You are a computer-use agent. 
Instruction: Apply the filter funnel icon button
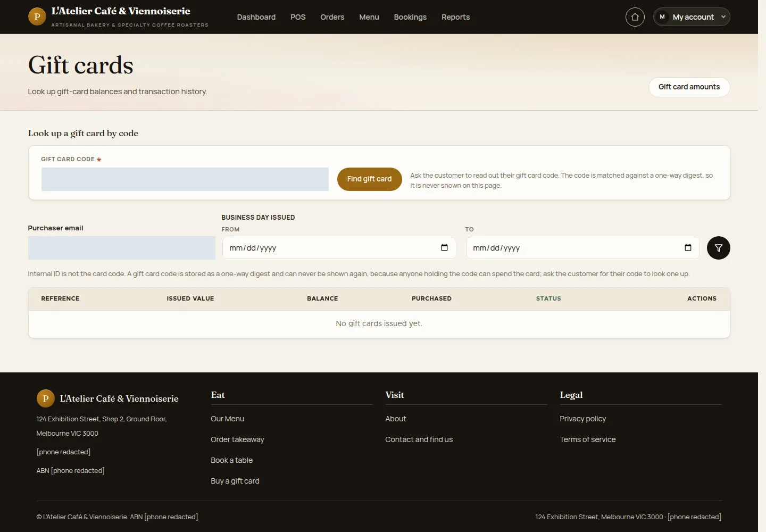pos(718,248)
